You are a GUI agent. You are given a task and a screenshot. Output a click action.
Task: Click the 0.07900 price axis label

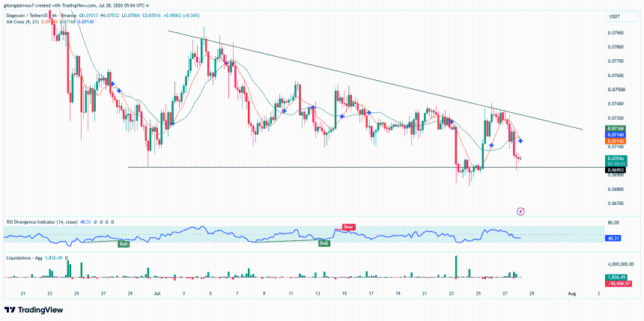(x=615, y=33)
